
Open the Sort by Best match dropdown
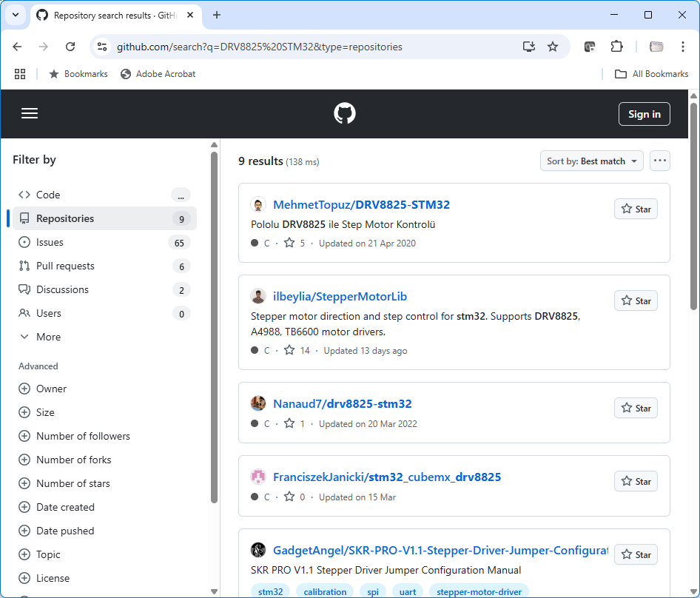[x=591, y=161]
